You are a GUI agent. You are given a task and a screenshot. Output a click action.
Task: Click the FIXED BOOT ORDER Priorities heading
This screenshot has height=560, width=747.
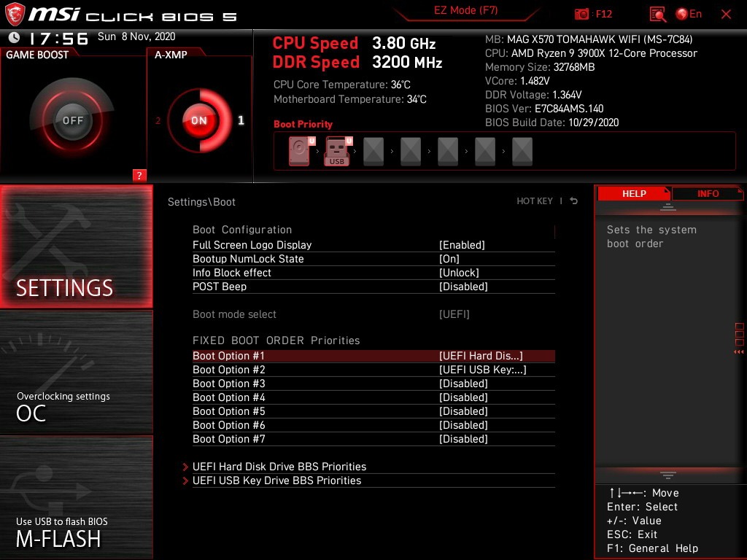coord(276,341)
